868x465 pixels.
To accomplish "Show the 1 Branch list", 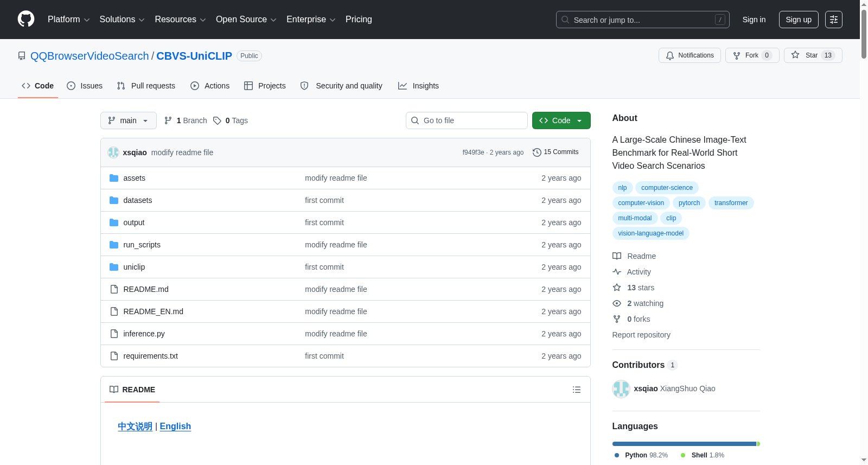I will click(x=186, y=120).
